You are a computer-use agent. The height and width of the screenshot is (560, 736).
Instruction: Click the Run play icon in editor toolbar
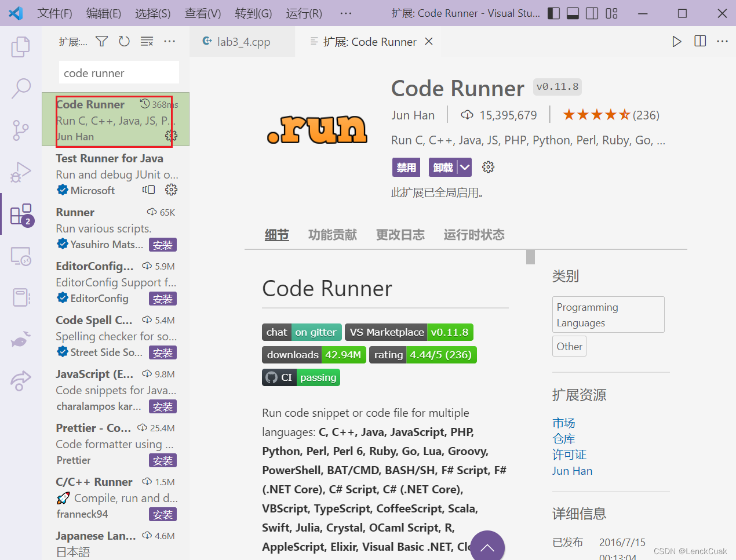pyautogui.click(x=676, y=41)
